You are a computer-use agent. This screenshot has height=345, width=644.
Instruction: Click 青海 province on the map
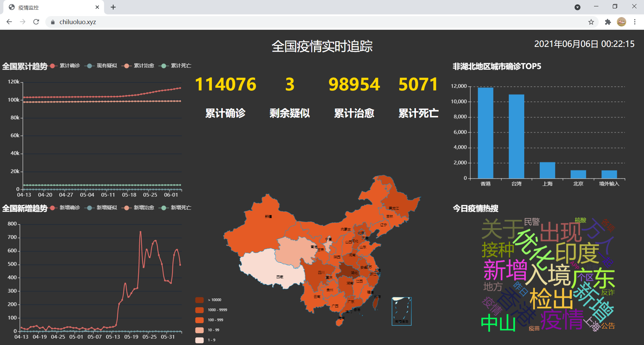coord(297,252)
